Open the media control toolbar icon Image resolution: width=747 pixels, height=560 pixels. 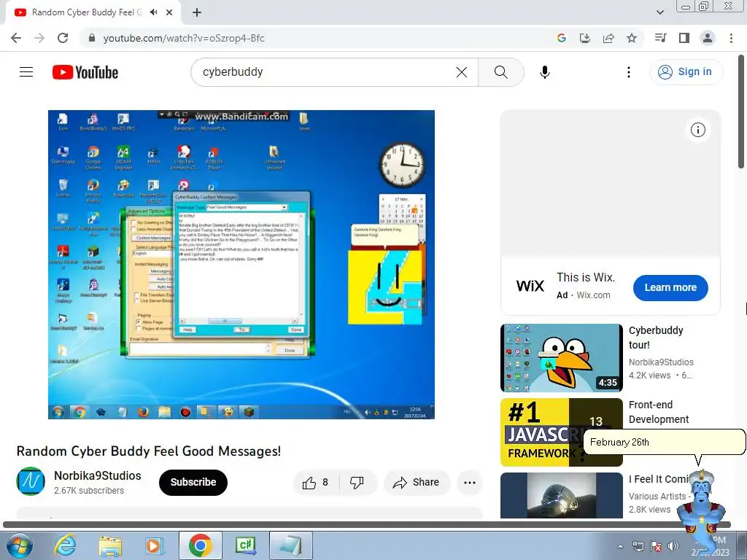tap(660, 38)
